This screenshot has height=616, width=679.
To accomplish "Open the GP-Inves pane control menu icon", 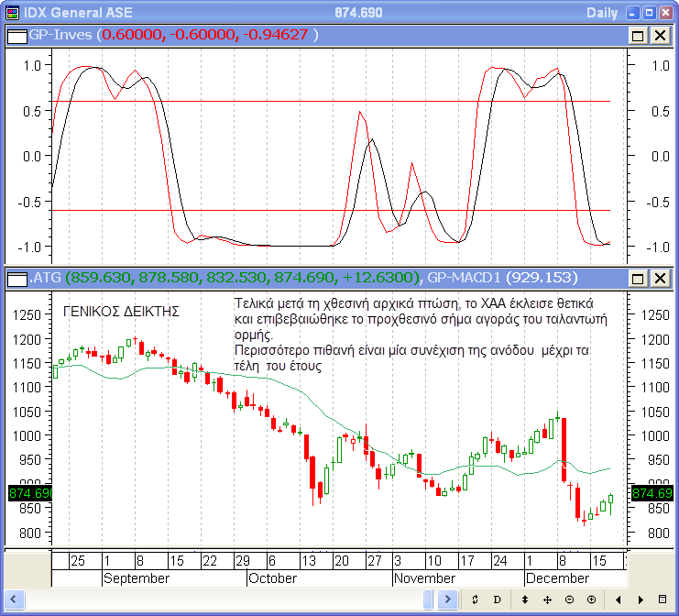I will [x=16, y=35].
